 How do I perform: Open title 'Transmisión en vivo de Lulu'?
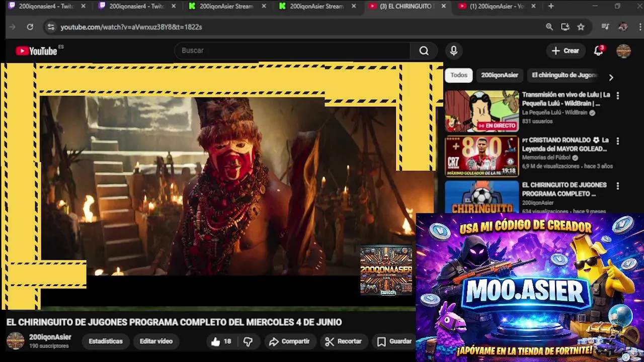566,99
